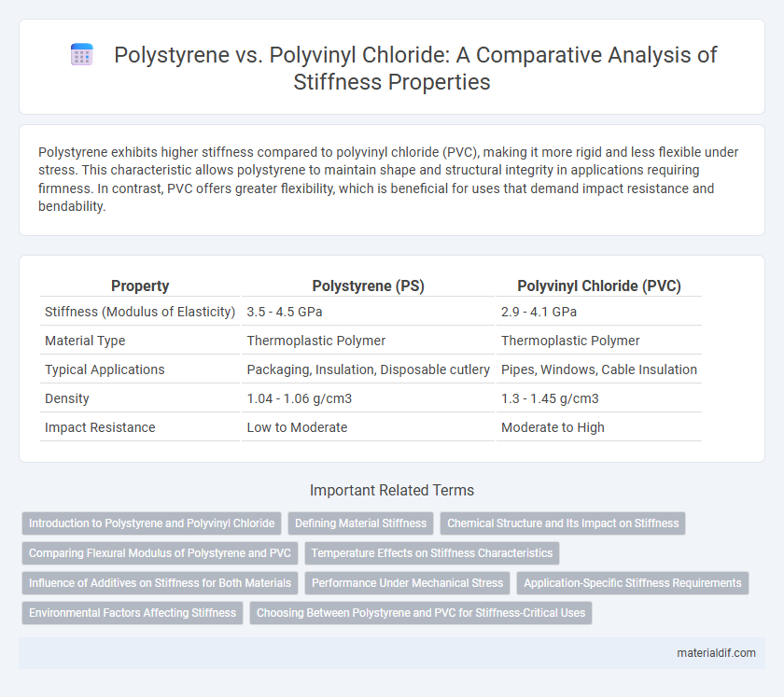Open Environmental Factors Affecting Stiffness tag
The height and width of the screenshot is (697, 784).
tap(133, 613)
